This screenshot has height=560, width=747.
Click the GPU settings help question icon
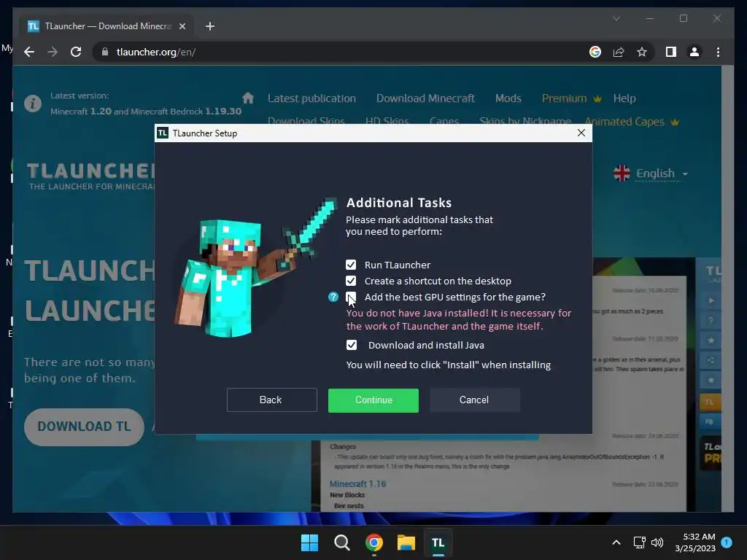coord(333,297)
